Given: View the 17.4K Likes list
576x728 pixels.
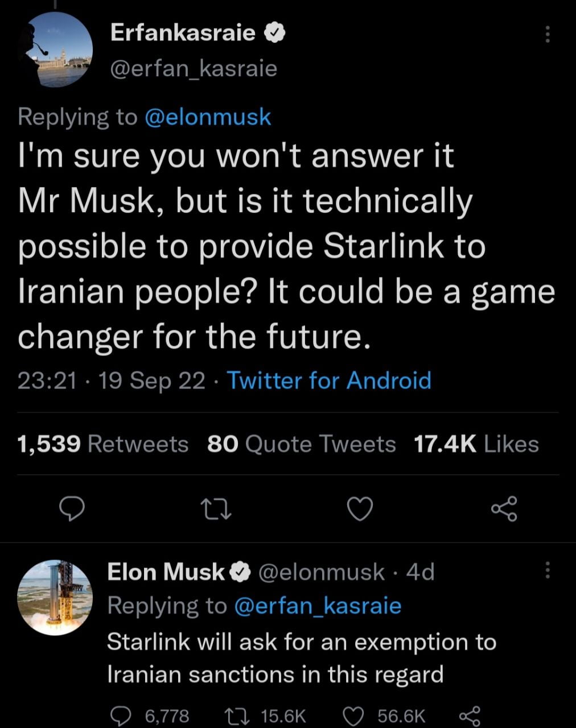Looking at the screenshot, I should click(476, 444).
